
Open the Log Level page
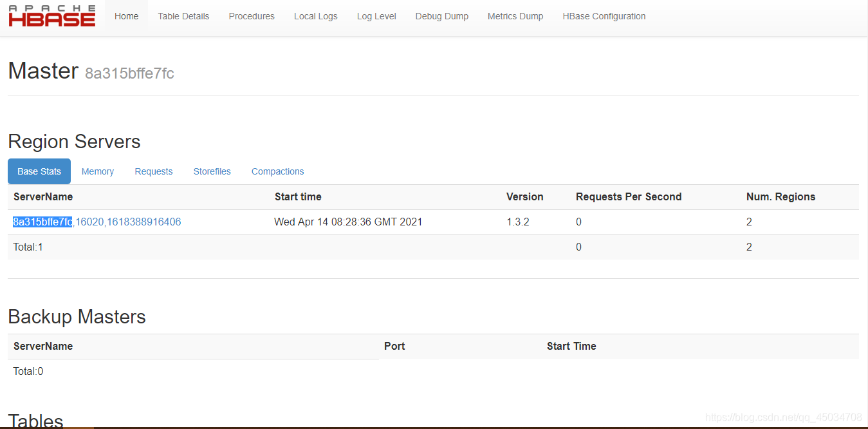(376, 16)
